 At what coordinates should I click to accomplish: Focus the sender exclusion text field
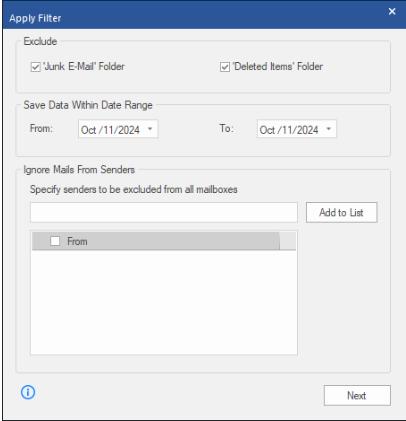(x=164, y=212)
